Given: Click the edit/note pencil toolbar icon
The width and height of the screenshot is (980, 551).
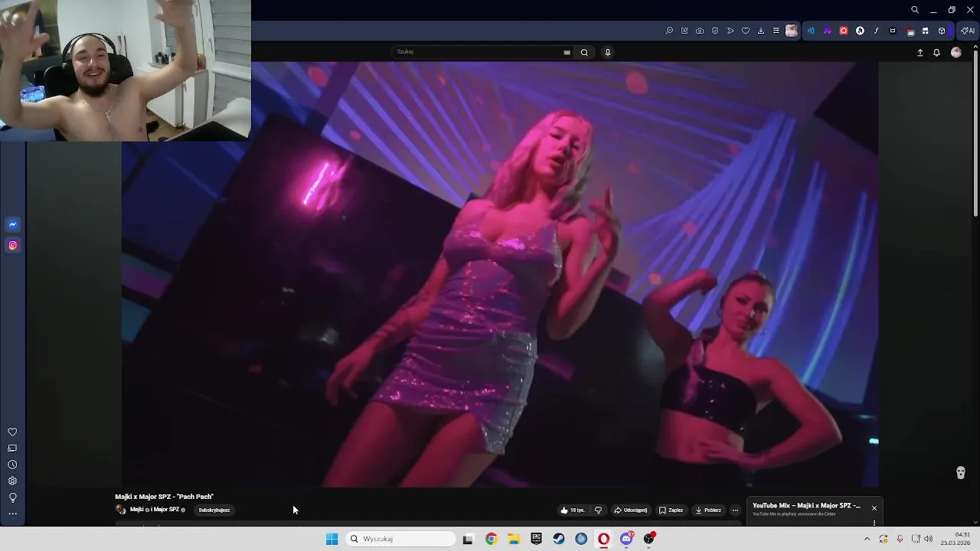Looking at the screenshot, I should 684,31.
